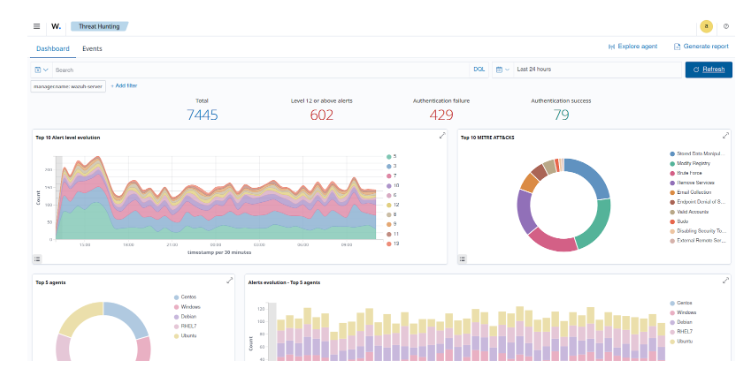Switch to the Events tab
Image resolution: width=748 pixels, height=372 pixels.
point(92,49)
